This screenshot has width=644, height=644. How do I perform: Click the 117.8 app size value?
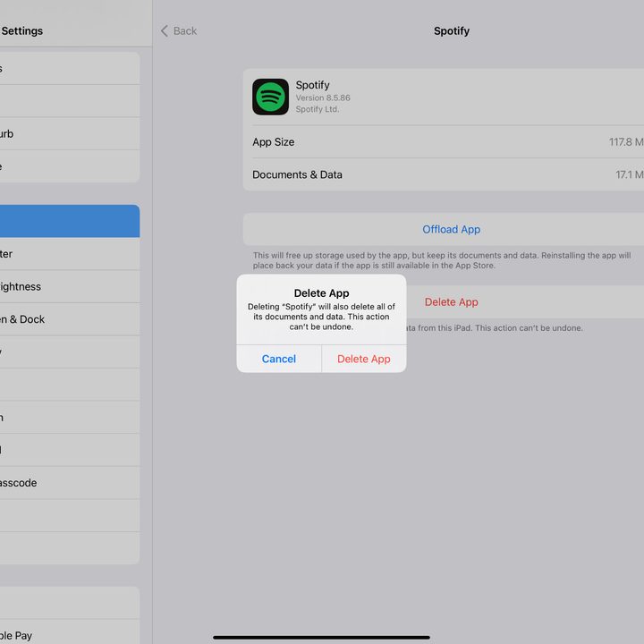[626, 142]
